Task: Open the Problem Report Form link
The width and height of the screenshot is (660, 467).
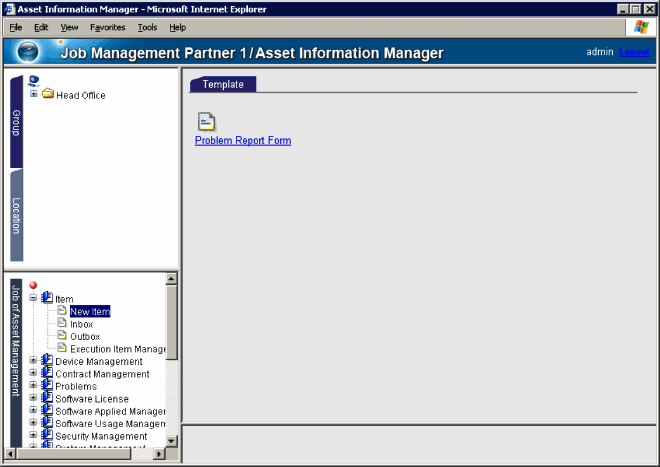Action: point(243,141)
